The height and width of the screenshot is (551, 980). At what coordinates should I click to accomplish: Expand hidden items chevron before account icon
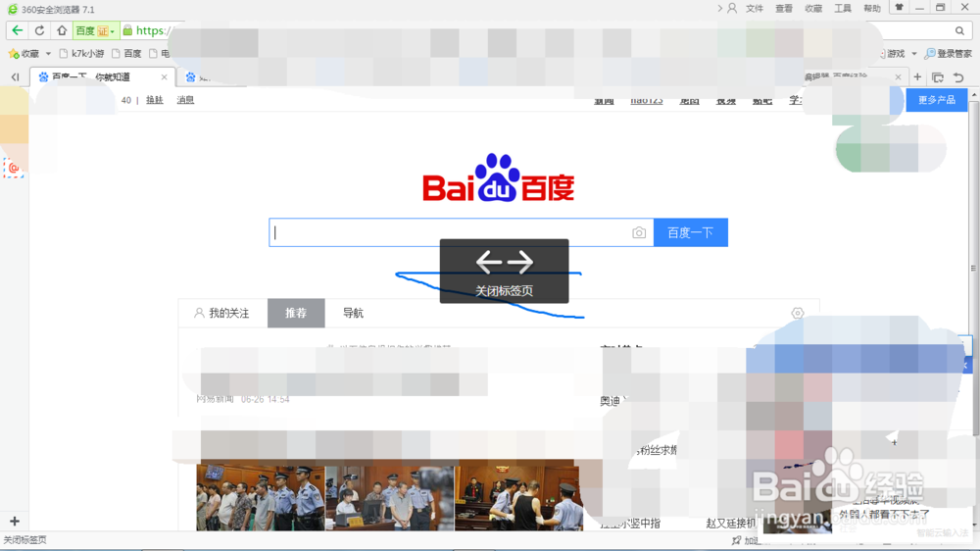719,8
